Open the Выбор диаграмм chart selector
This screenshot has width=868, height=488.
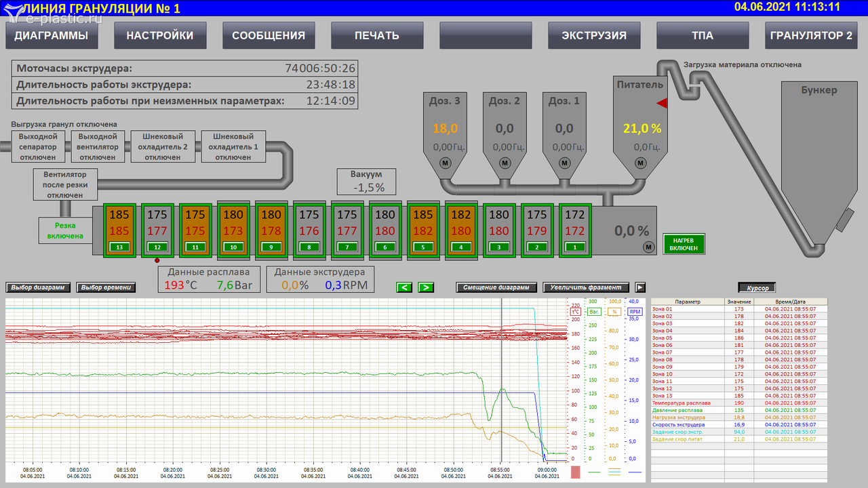(x=38, y=287)
